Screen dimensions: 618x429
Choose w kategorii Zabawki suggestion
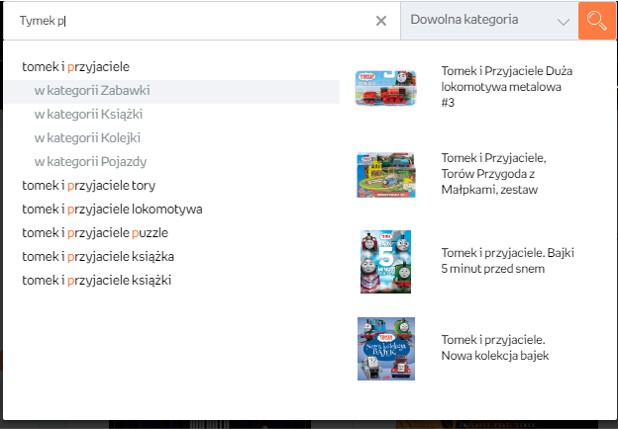coord(92,91)
